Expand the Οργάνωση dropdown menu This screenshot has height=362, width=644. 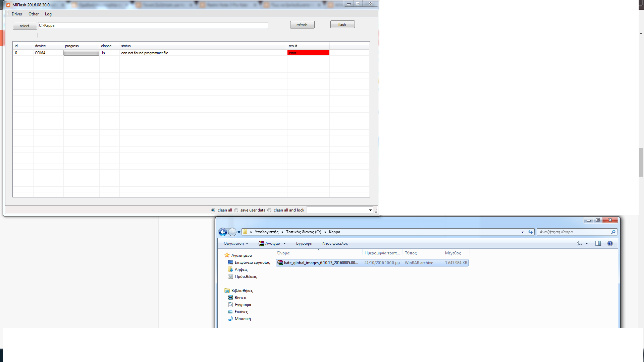[236, 243]
